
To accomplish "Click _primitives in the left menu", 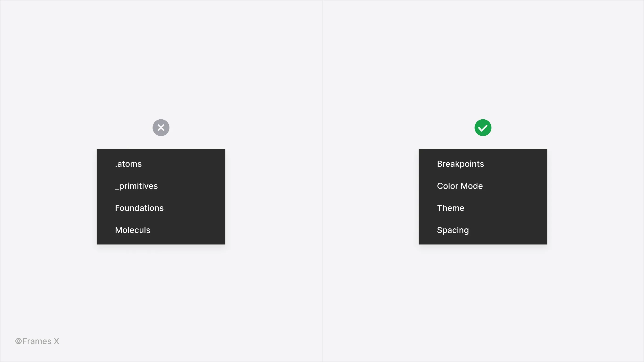I will (136, 185).
